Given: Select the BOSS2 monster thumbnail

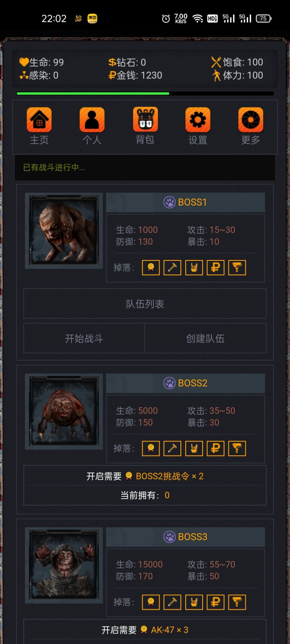Looking at the screenshot, I should 64,411.
